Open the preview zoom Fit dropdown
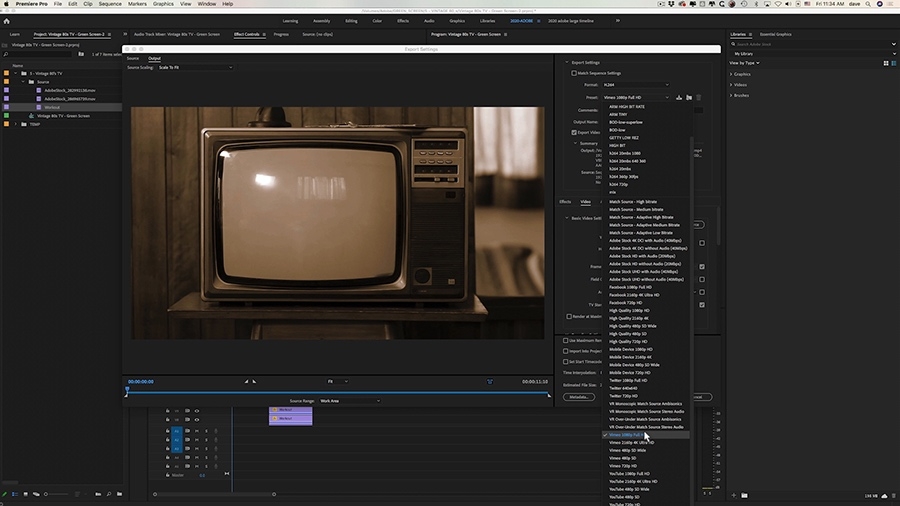The width and height of the screenshot is (900, 506). [x=338, y=382]
